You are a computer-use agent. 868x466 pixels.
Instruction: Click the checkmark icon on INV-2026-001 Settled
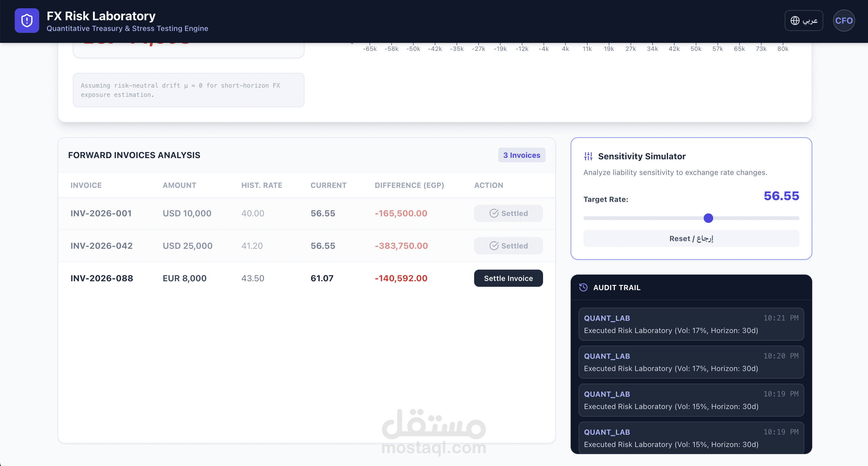click(494, 213)
